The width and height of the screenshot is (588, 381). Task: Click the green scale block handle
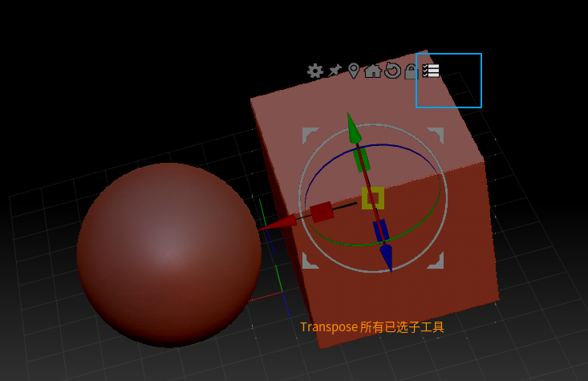pos(362,160)
